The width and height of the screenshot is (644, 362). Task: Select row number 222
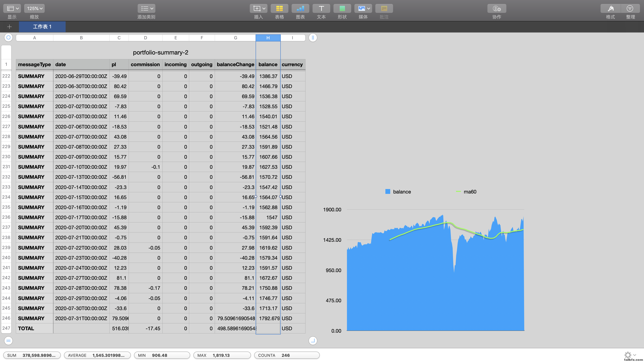6,76
